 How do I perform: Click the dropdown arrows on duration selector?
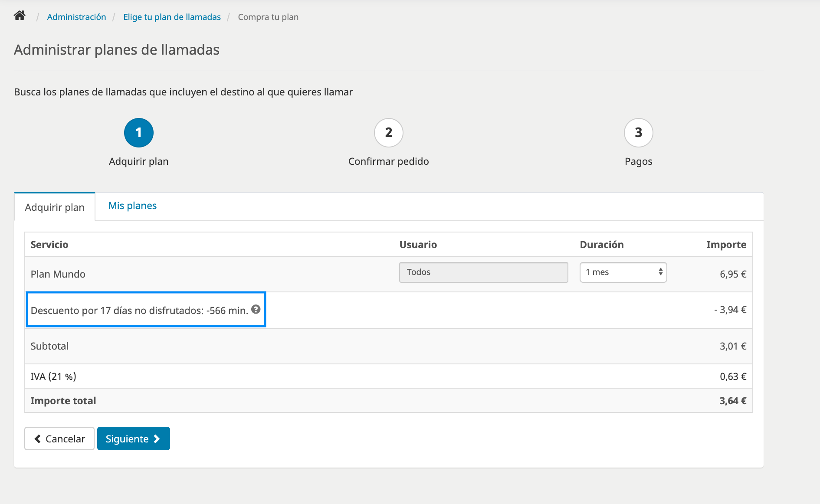click(660, 272)
